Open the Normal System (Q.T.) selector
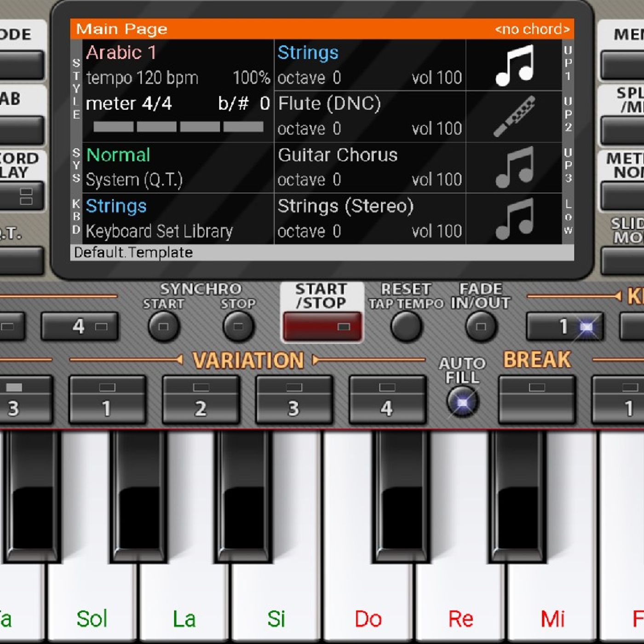The image size is (644, 644). (178, 167)
